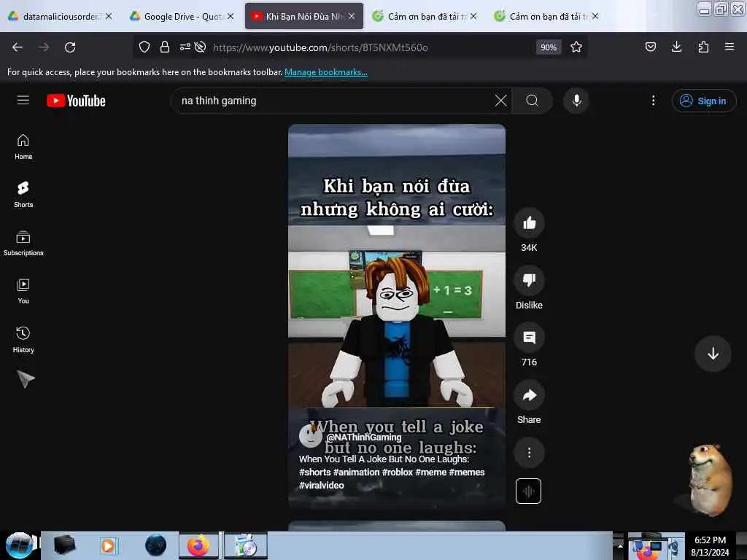This screenshot has height=560, width=747.
Task: Show hidden tray icons arrow
Action: click(620, 545)
